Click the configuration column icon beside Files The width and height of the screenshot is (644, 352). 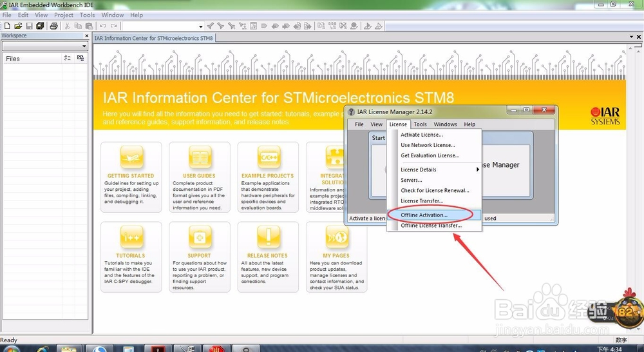68,59
